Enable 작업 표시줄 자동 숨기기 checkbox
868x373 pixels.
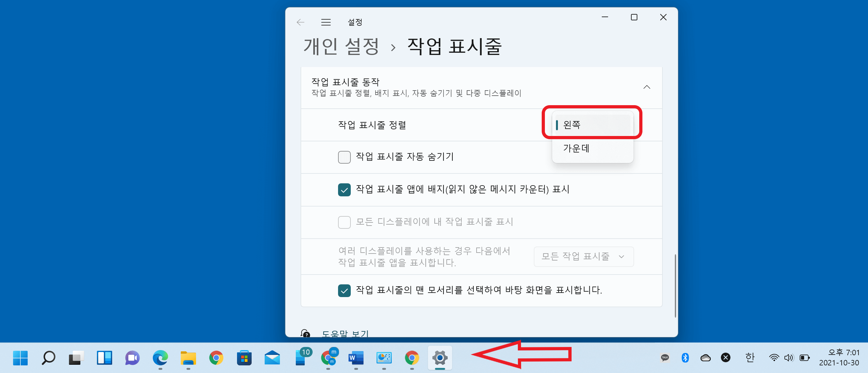(x=344, y=157)
